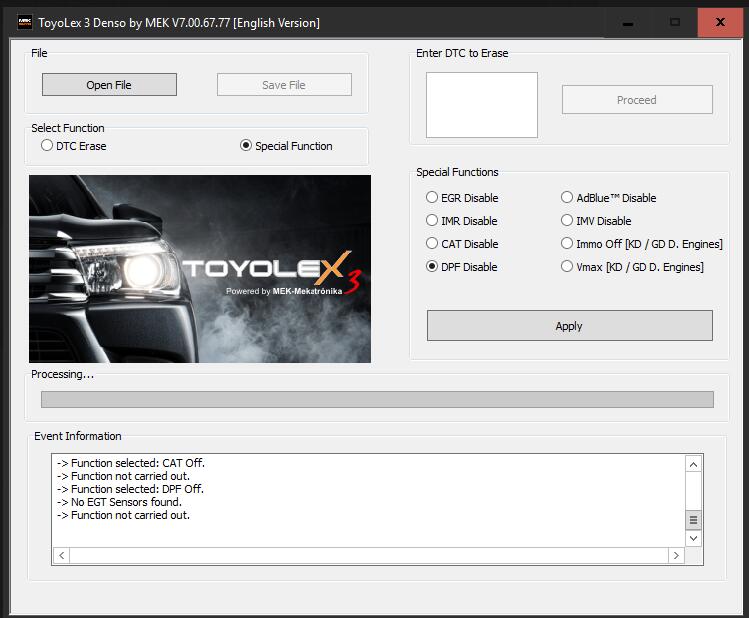Click the Processing progress bar

click(x=377, y=399)
